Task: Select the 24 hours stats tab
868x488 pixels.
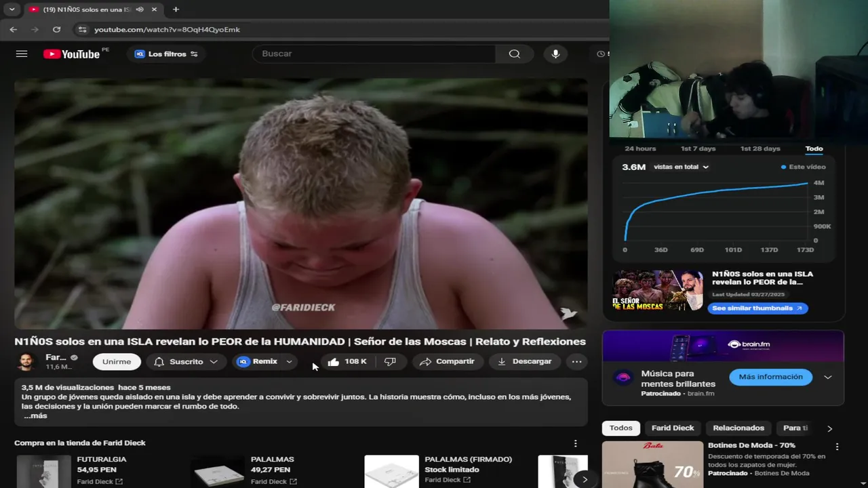Action: pyautogui.click(x=640, y=148)
